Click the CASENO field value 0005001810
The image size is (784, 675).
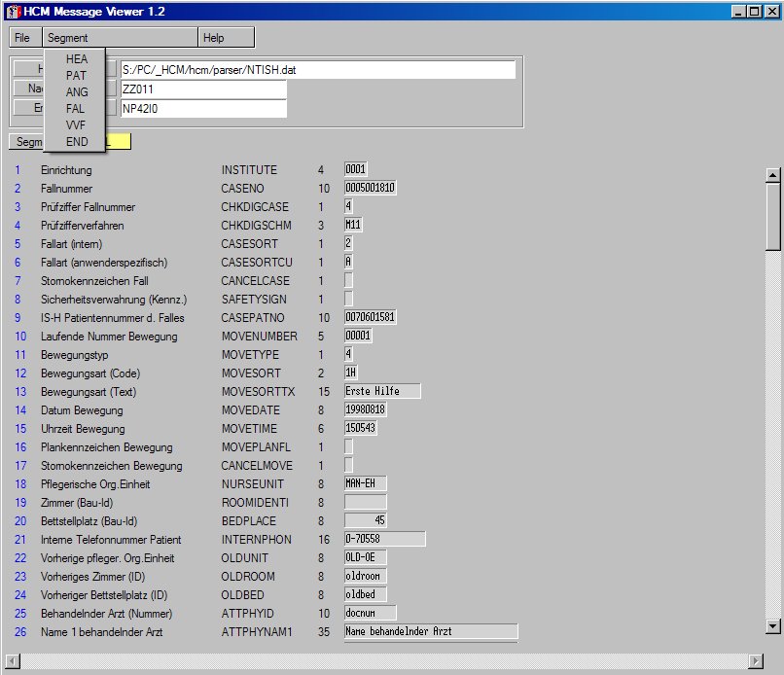pos(371,188)
